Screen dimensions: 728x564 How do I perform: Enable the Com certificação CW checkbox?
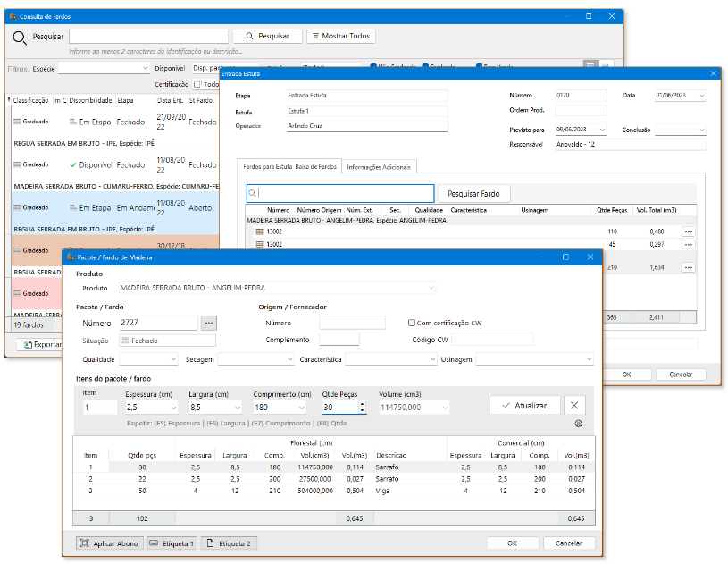point(411,323)
